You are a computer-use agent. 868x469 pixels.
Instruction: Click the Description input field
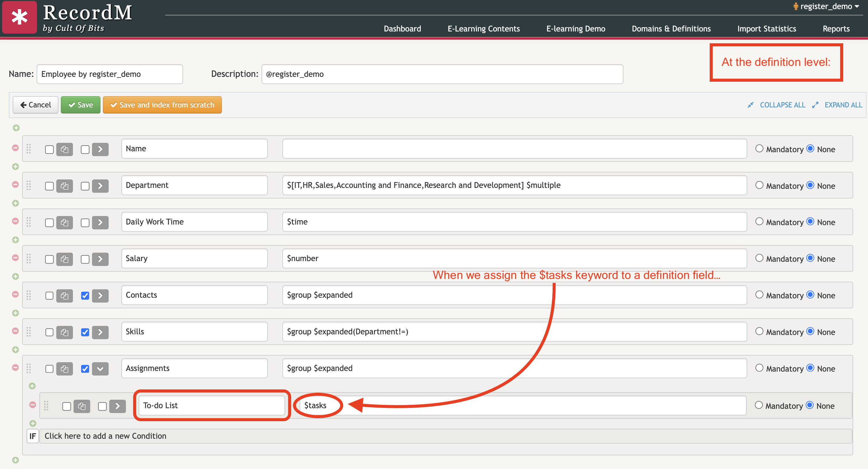(x=442, y=74)
